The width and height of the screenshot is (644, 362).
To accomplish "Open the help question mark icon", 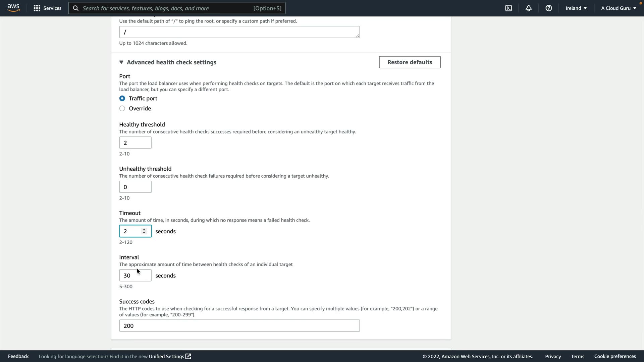I will point(549,8).
